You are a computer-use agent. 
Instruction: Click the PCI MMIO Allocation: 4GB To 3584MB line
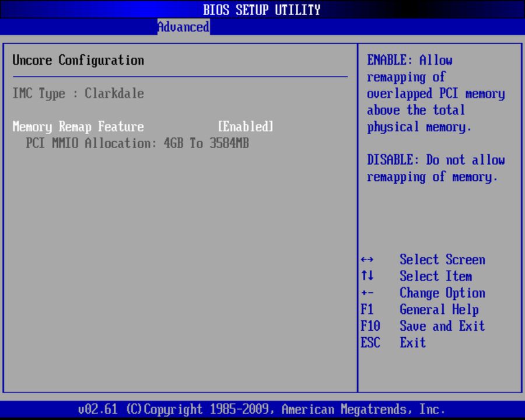(x=138, y=143)
